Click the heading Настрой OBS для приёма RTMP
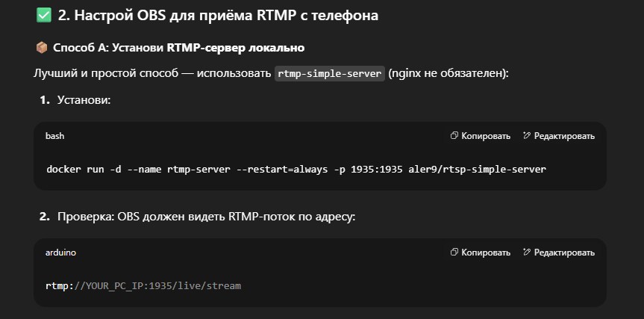The image size is (644, 319). 218,15
